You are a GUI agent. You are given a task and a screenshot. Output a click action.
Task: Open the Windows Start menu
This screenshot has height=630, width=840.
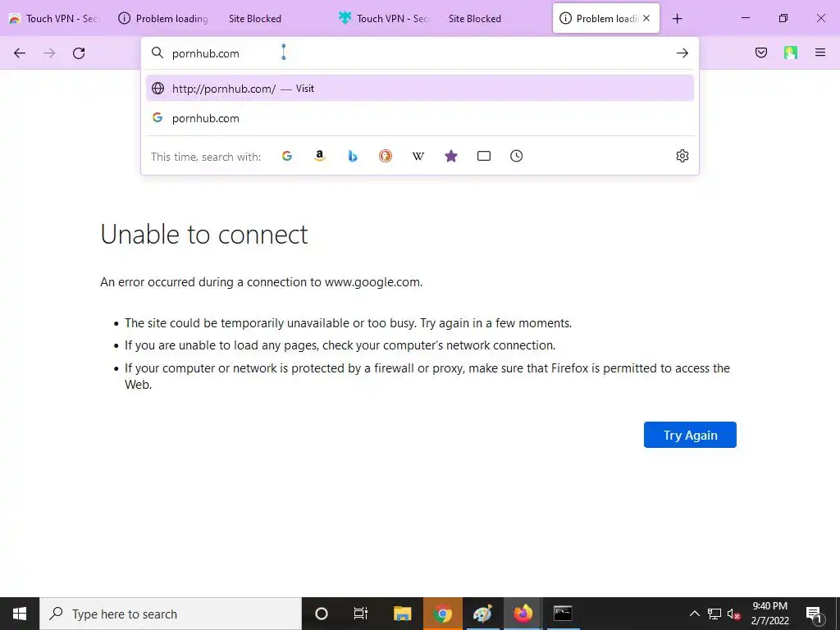20,614
